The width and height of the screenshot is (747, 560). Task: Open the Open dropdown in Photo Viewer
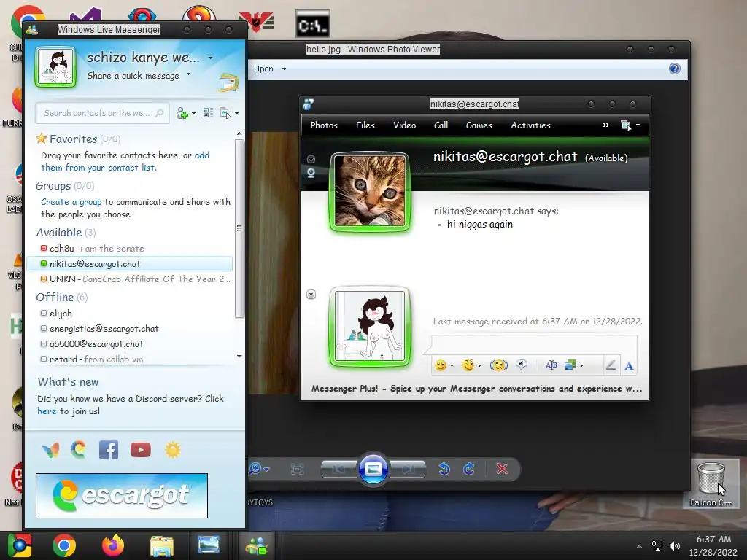(x=270, y=69)
